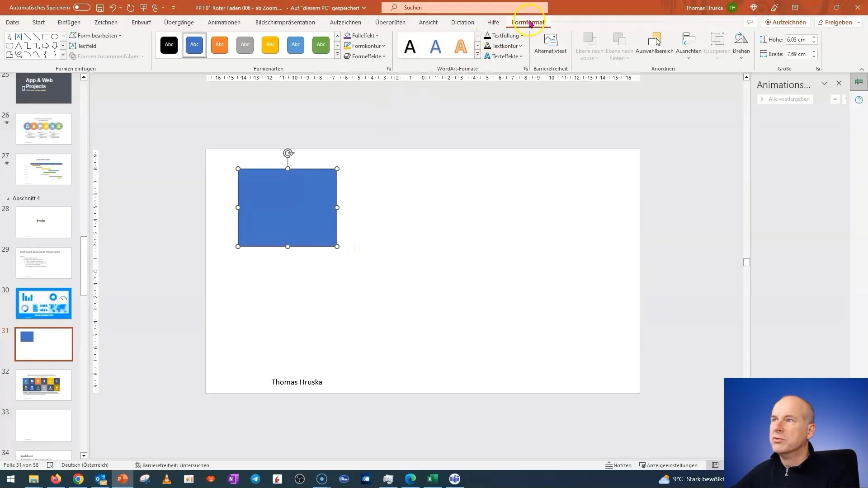868x488 pixels.
Task: Toggle touch/mouse mode icon
Action: [155, 8]
